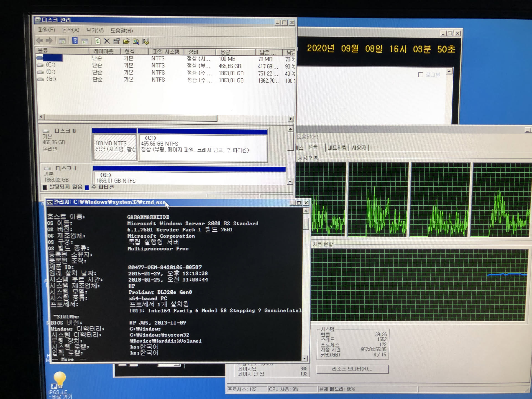Viewport: 532px width, 399px height.
Task: Click the blue Help question-mark toolbar icon
Action: [75, 41]
